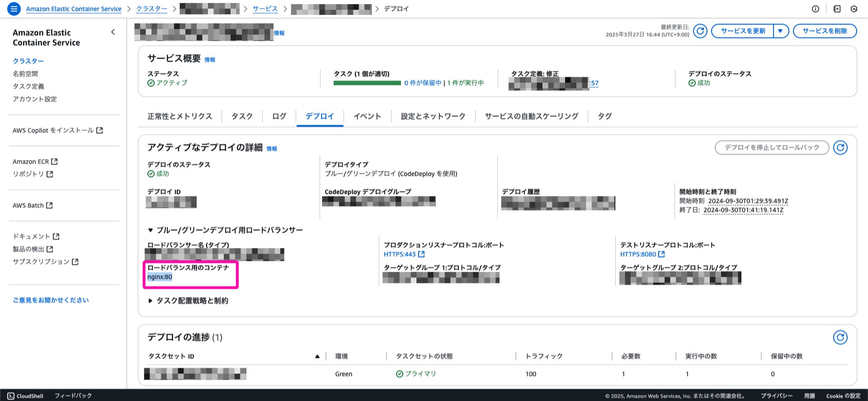Open アカウント設定 in the side navigation

click(35, 99)
